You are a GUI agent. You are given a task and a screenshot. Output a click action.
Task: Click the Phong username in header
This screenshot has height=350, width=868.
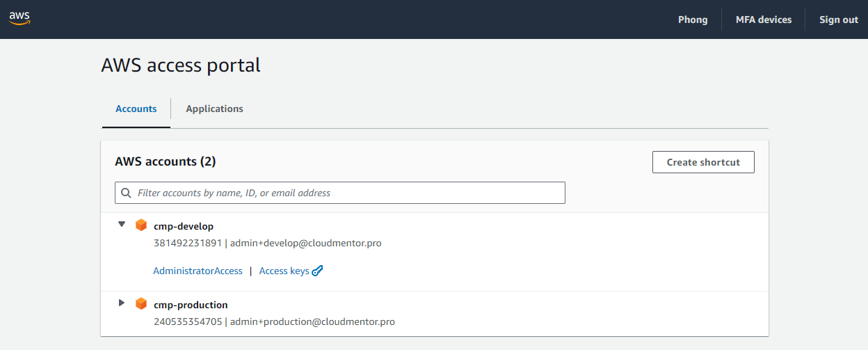click(693, 19)
